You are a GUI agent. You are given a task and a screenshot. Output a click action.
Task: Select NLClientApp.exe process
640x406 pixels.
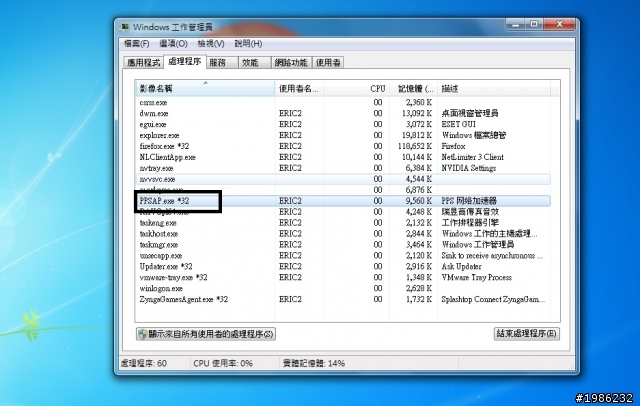[x=343, y=157]
